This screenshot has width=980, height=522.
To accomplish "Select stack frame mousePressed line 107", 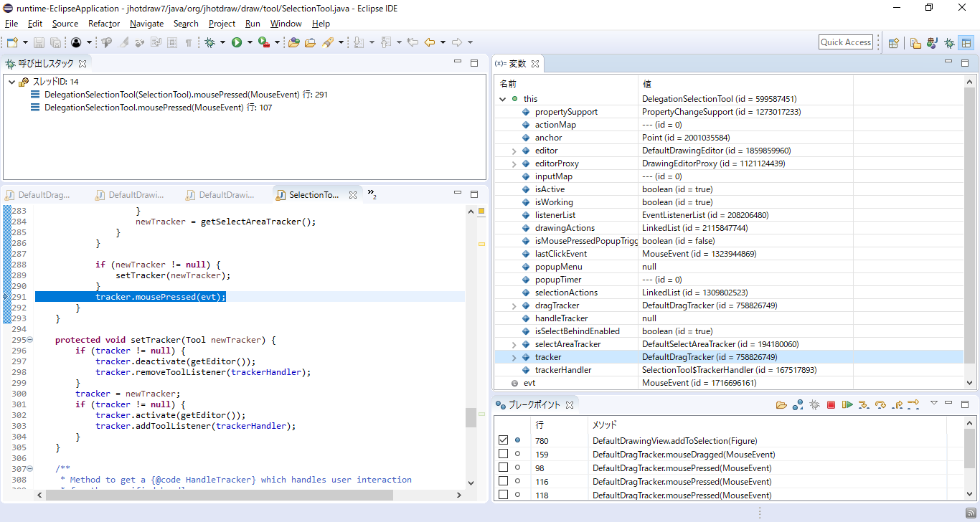I will click(x=151, y=108).
